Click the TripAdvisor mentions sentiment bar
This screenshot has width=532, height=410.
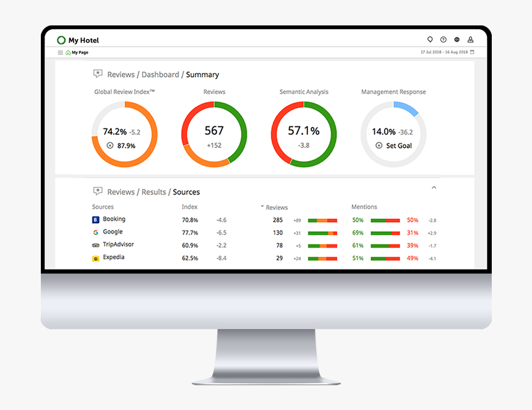tap(385, 246)
